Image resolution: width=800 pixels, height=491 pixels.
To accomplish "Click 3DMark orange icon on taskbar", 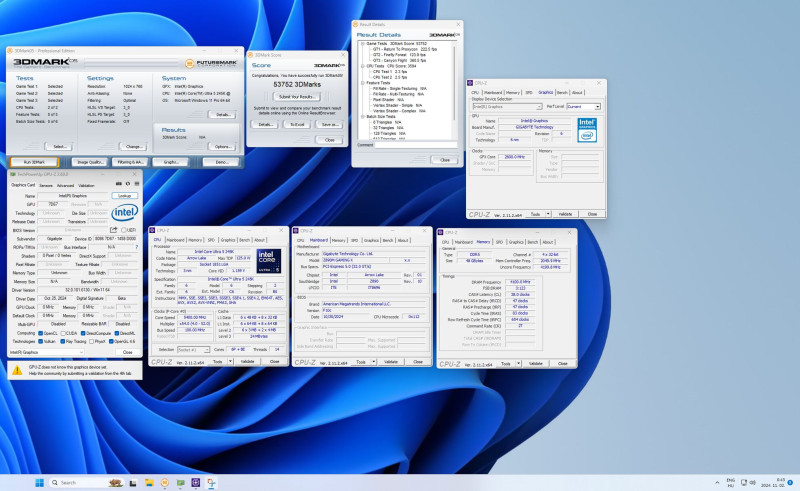I will tap(164, 483).
